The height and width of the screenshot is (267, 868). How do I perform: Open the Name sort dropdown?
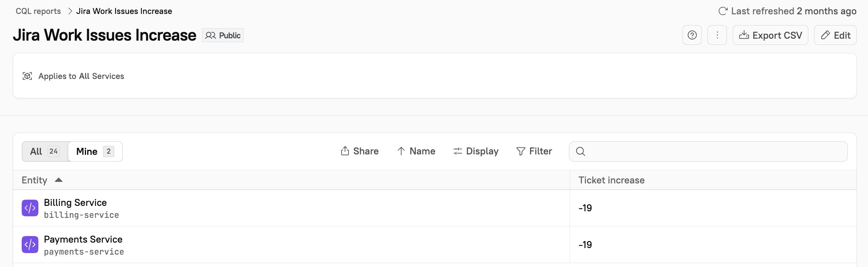pos(416,151)
